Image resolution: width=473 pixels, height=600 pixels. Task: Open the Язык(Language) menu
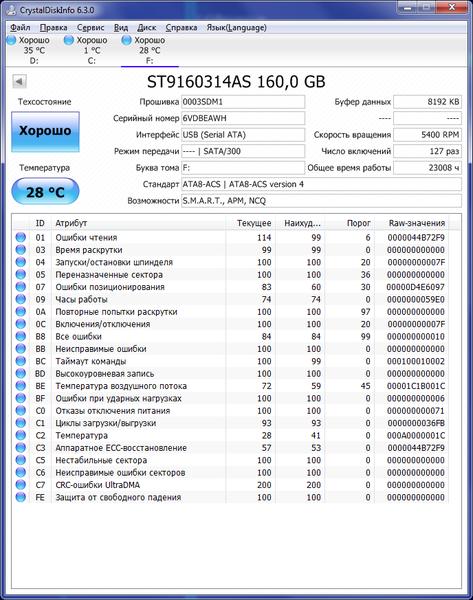tap(236, 28)
